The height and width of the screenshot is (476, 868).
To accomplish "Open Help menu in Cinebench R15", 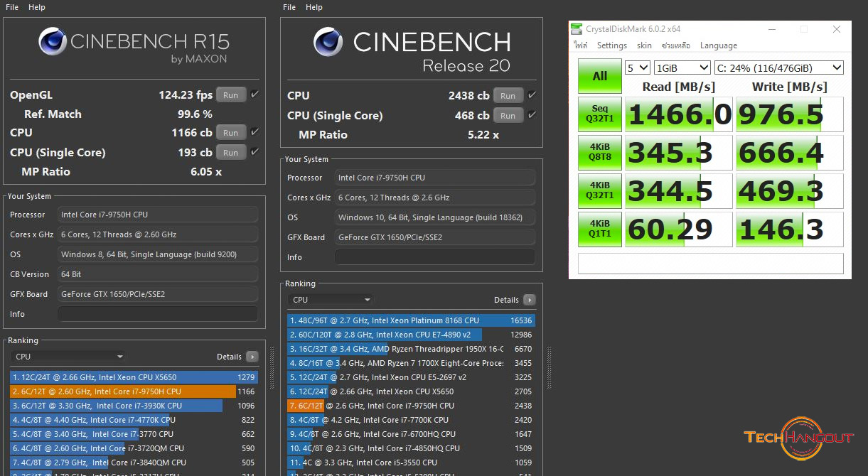I will coord(37,7).
